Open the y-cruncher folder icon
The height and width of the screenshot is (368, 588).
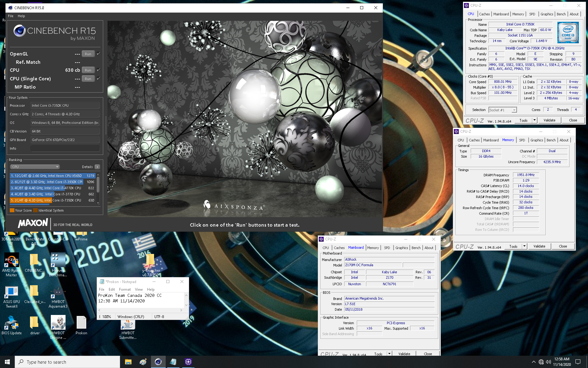tap(151, 264)
